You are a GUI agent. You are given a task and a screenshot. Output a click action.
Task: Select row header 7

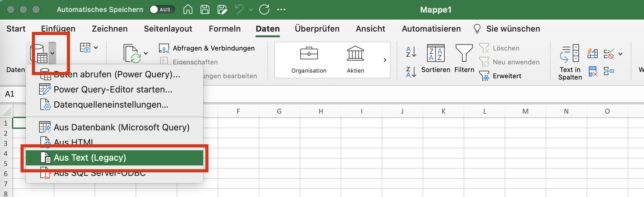point(6,184)
